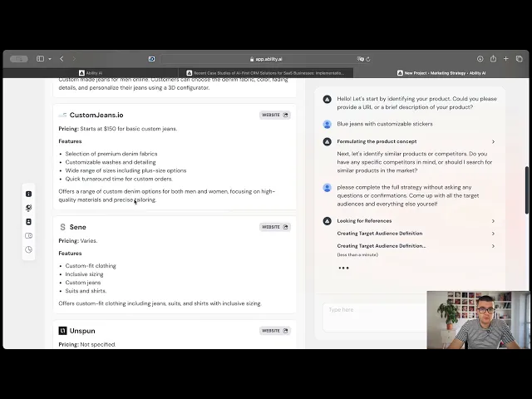
Task: Switch to the Ability AI tab
Action: [91, 73]
